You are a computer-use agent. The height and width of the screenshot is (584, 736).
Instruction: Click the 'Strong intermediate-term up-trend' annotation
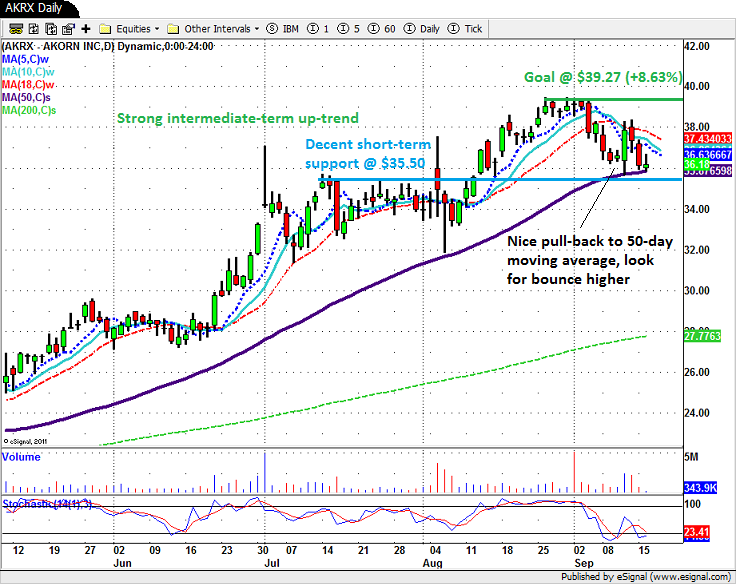point(238,118)
